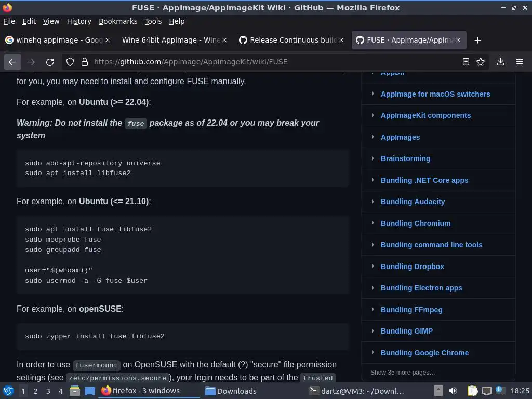The height and width of the screenshot is (399, 532).
Task: Click the sudo zypper install fuse libfuse2 line
Action: click(x=95, y=336)
